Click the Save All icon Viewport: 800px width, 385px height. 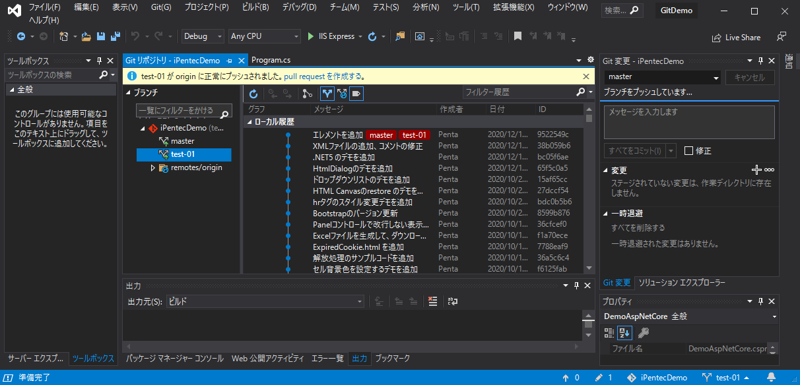[x=115, y=37]
